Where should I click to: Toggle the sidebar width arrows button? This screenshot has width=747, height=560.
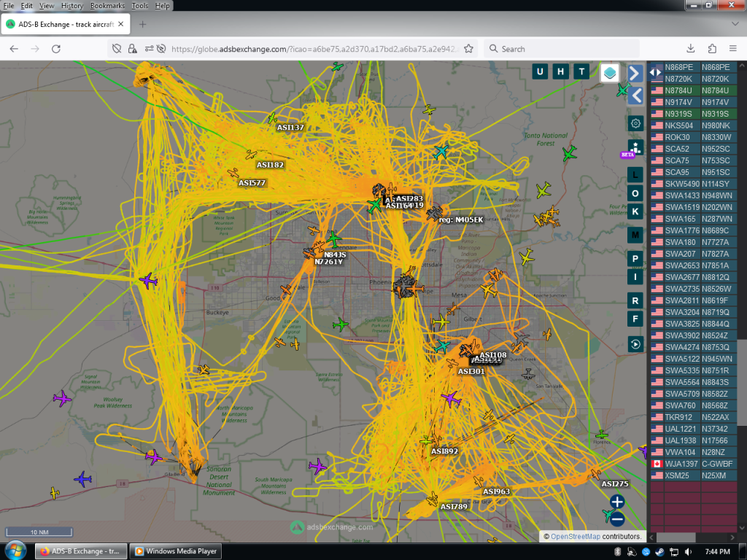(656, 72)
